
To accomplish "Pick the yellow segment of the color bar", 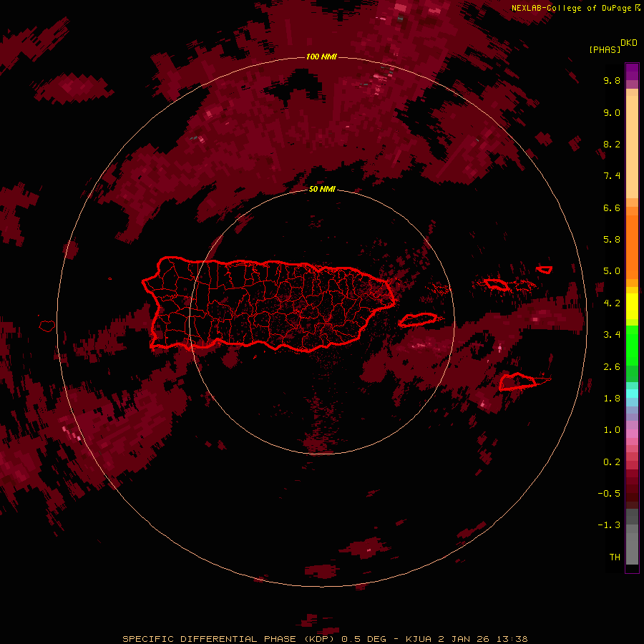I will click(x=632, y=306).
